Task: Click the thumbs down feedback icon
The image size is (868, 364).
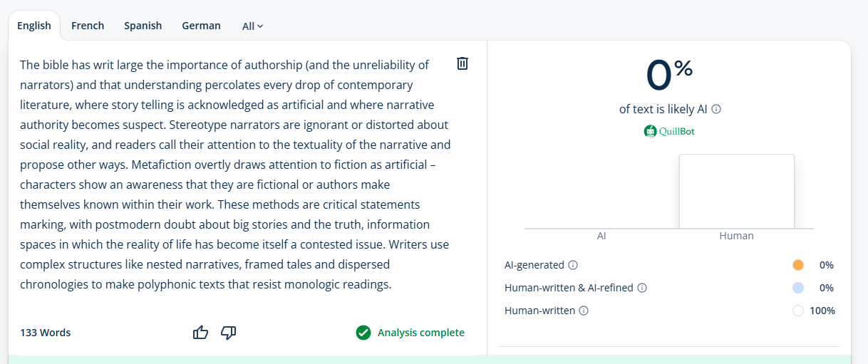Action: 229,333
